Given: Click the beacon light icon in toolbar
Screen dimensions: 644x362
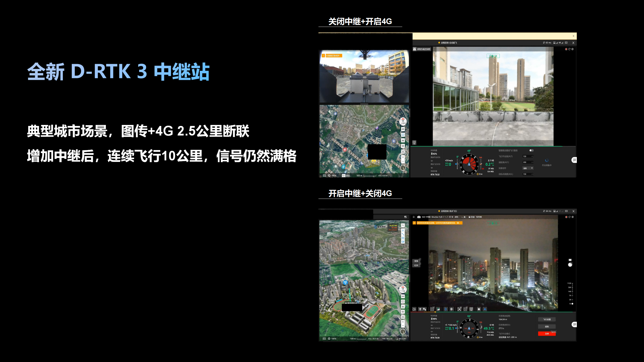Looking at the screenshot, I should [x=479, y=309].
